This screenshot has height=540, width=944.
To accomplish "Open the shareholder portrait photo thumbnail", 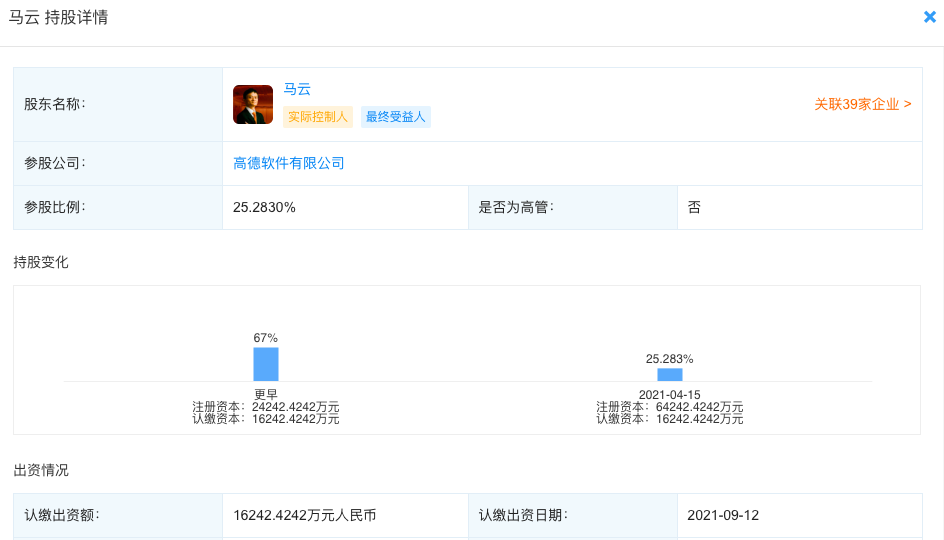I will 253,105.
